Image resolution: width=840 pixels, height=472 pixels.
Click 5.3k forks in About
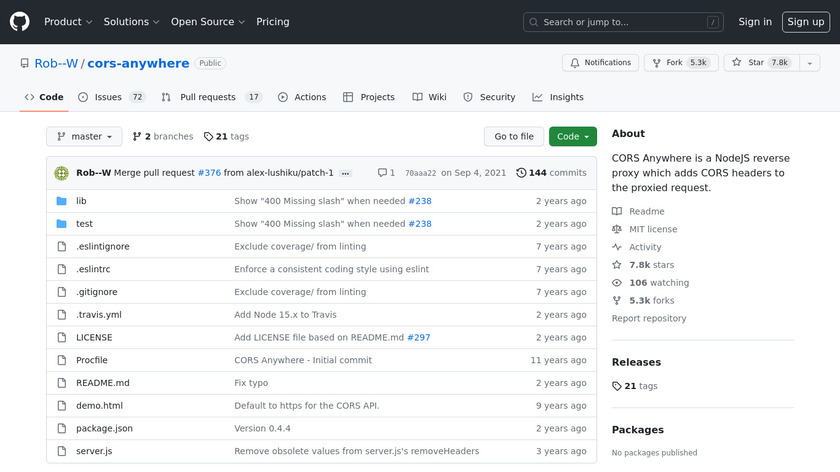click(x=643, y=301)
